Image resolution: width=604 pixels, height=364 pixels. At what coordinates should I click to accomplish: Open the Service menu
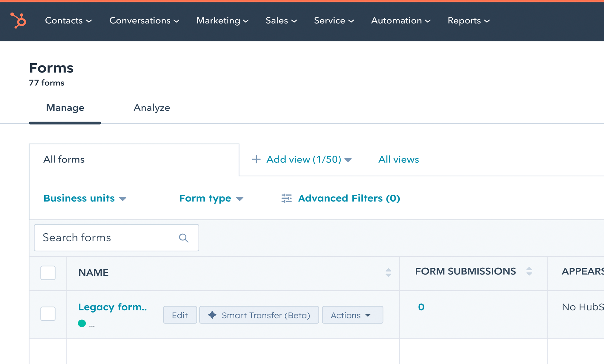[x=334, y=21]
